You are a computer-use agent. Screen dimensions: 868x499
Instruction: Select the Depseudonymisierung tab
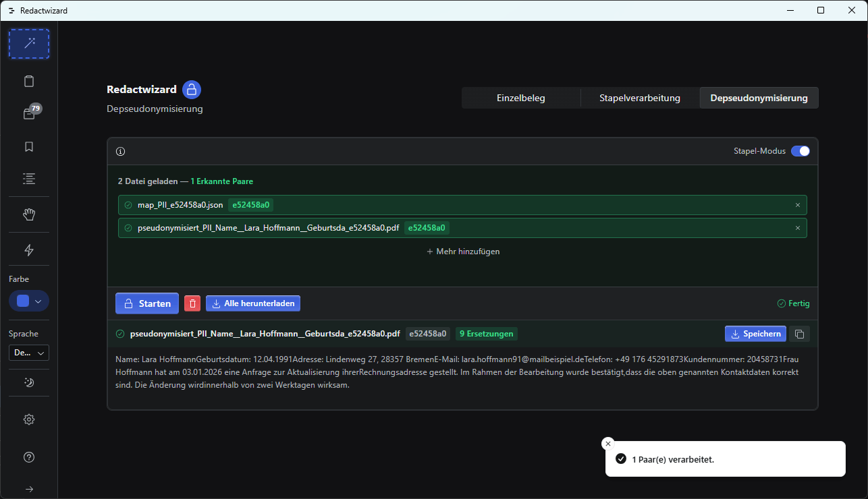(759, 98)
